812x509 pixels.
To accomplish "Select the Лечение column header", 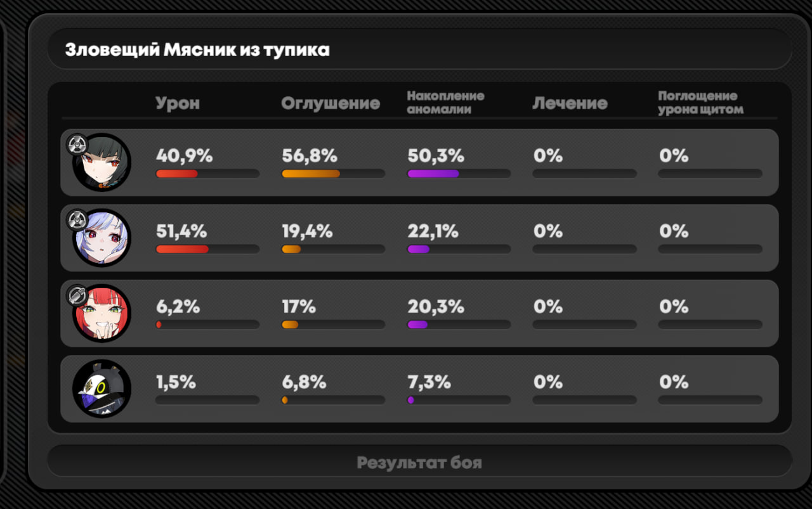I will [x=570, y=103].
